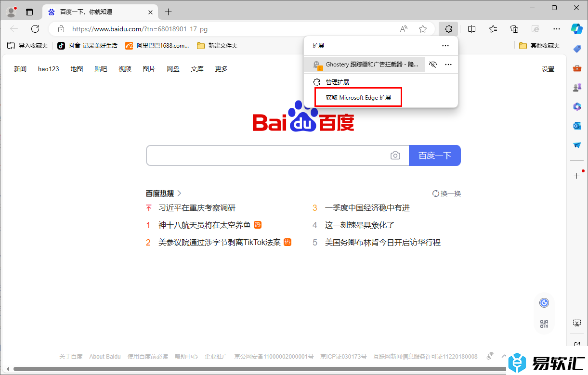588x375 pixels.
Task: Go to Baidu 地图 link
Action: tap(77, 69)
